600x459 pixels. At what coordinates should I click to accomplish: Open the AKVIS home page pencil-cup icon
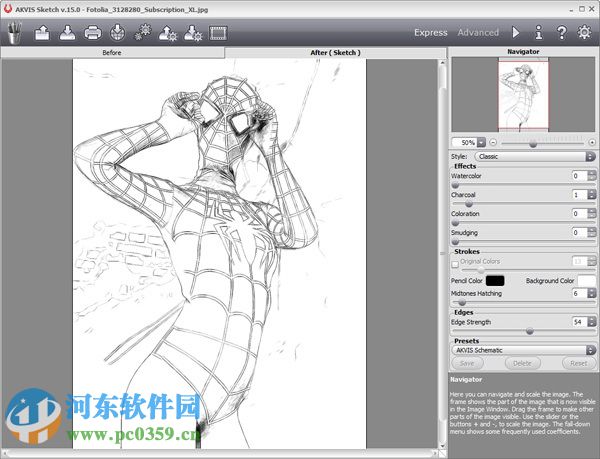[x=15, y=33]
